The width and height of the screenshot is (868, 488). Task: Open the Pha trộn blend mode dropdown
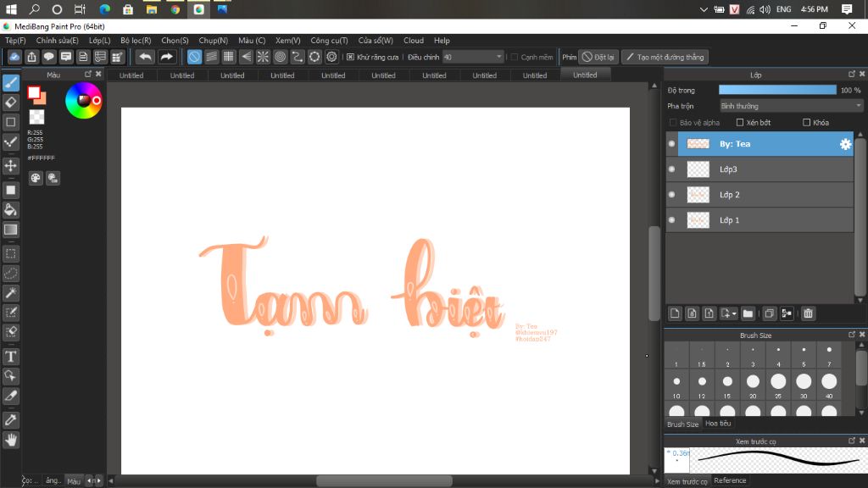pyautogui.click(x=791, y=106)
